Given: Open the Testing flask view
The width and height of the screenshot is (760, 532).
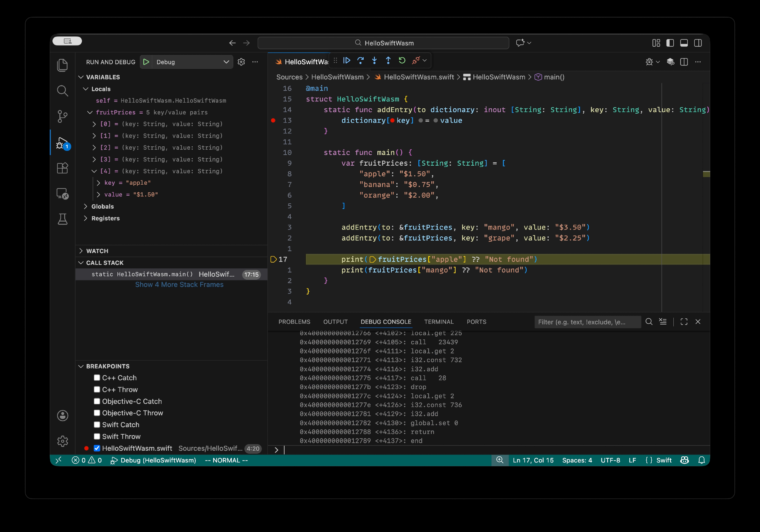Looking at the screenshot, I should 62,219.
